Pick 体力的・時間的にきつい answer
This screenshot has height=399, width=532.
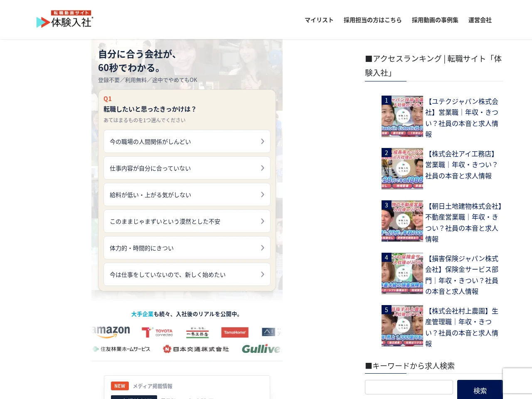point(187,248)
